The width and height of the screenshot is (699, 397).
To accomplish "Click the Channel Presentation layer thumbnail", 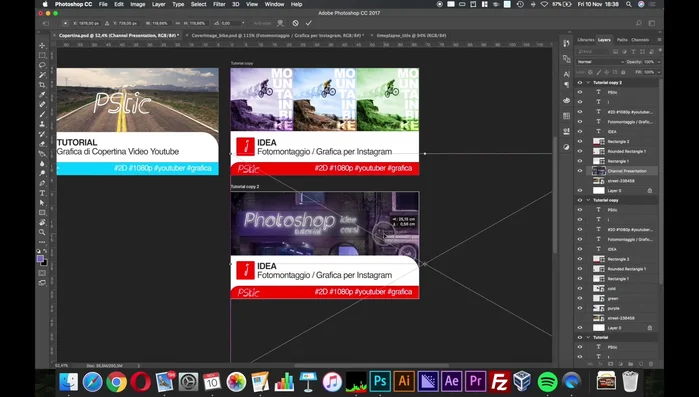I will (x=598, y=171).
